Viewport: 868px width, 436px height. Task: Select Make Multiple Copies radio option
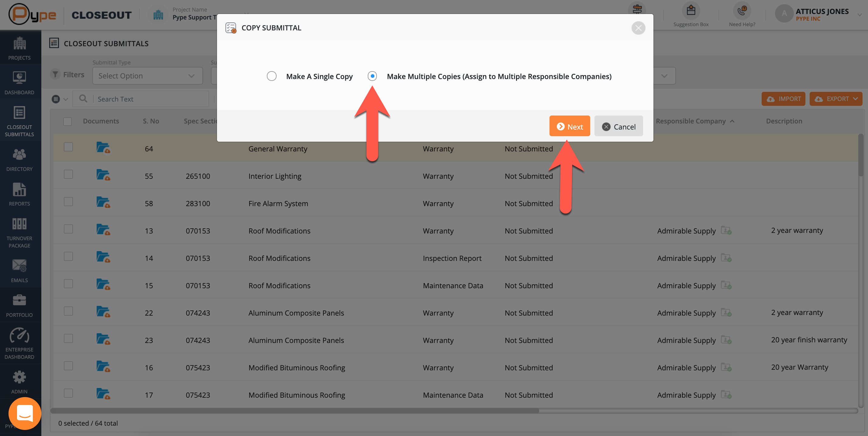[x=372, y=76]
